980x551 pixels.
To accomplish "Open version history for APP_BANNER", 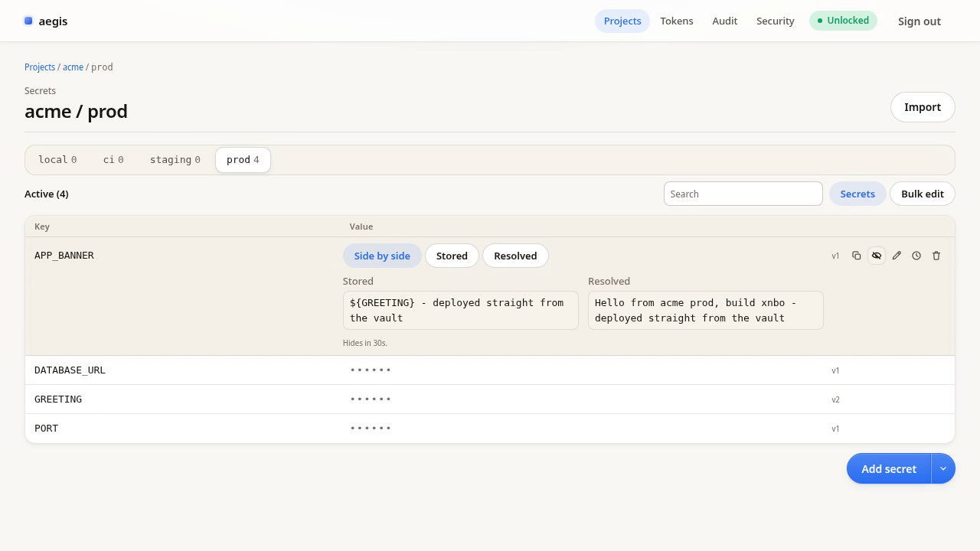I will (x=916, y=256).
